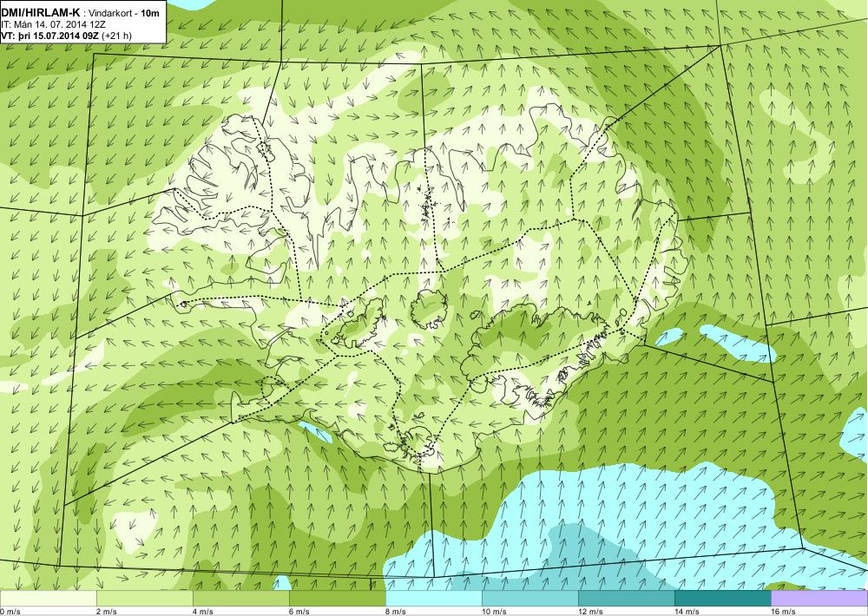Viewport: 868px width, 616px height.
Task: Click the 10–12 m/s cyan legend swatch
Action: [529, 599]
